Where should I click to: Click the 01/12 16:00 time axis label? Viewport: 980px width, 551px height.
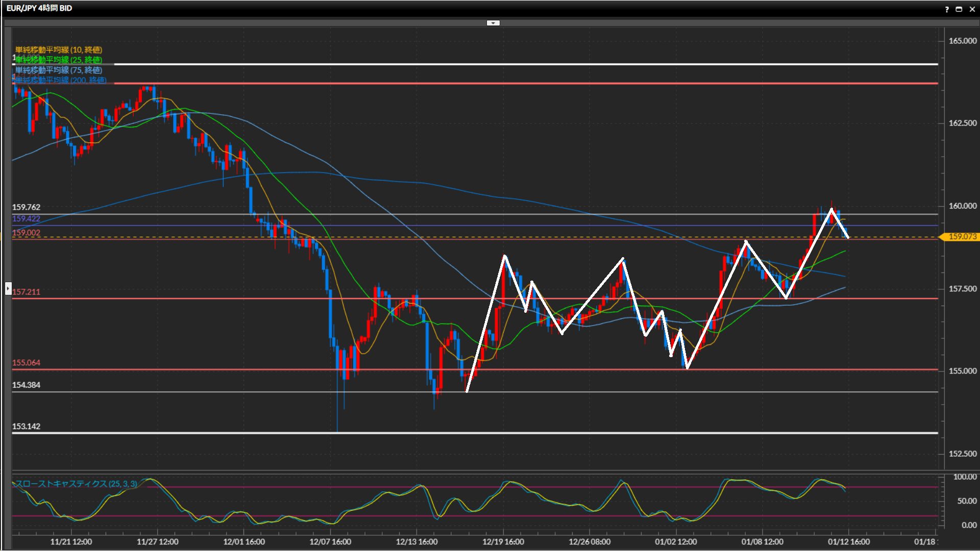848,542
